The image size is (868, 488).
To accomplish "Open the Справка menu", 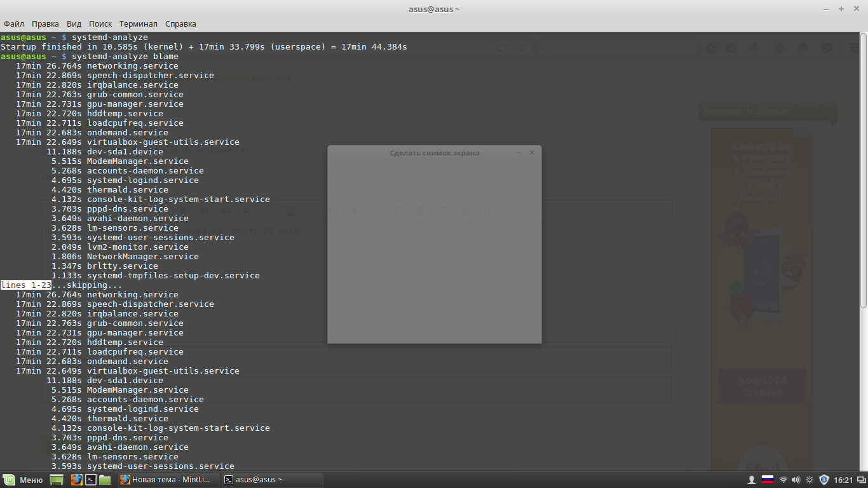I will tap(180, 24).
